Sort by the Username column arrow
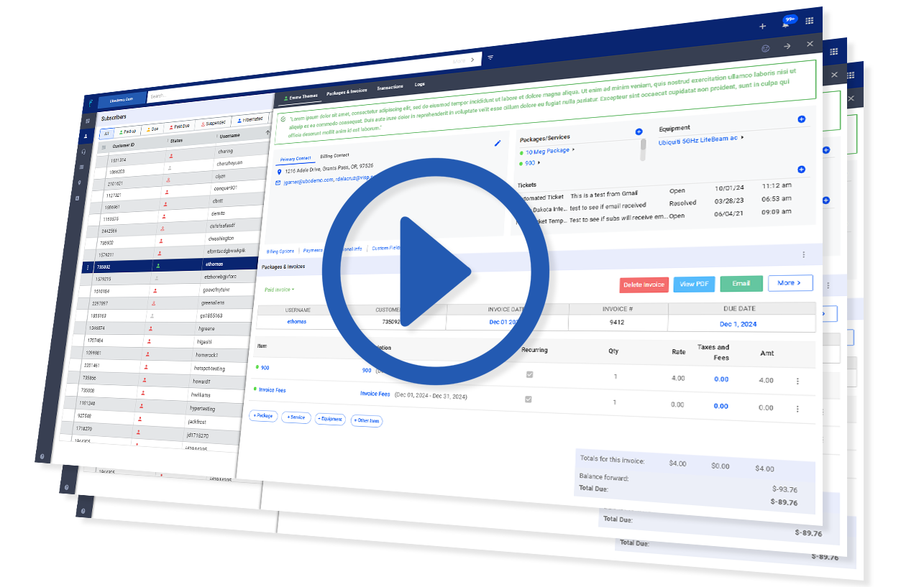This screenshot has height=587, width=924. click(268, 132)
